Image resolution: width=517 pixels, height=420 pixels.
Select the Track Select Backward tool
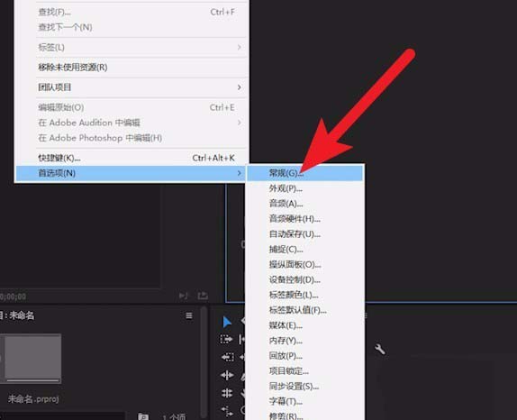[x=227, y=357]
